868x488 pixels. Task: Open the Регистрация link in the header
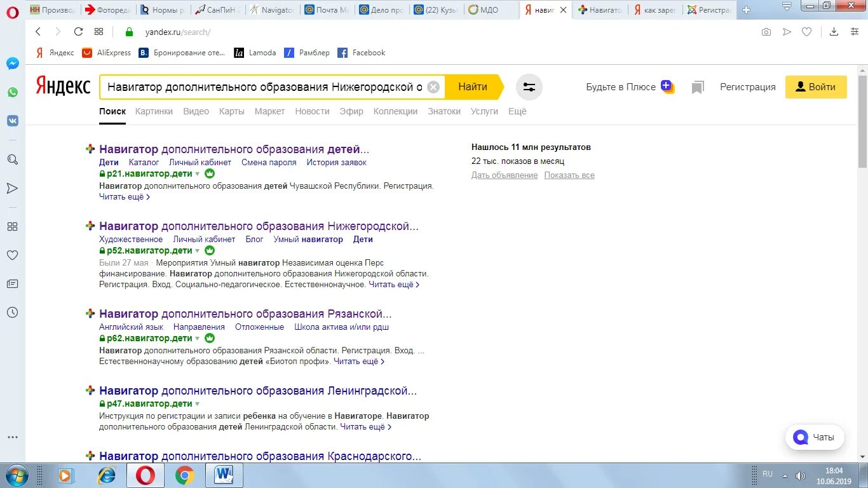click(x=748, y=87)
